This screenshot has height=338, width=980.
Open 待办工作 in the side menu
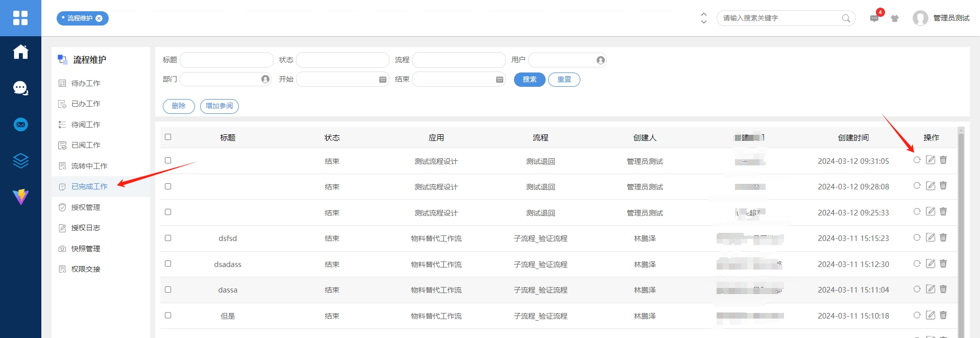click(86, 83)
